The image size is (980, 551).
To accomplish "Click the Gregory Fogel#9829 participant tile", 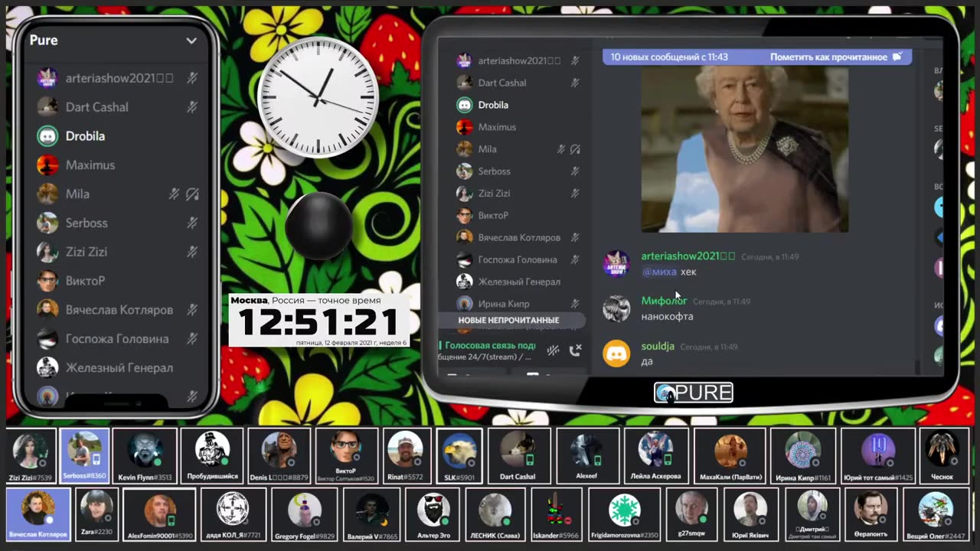I will click(304, 515).
